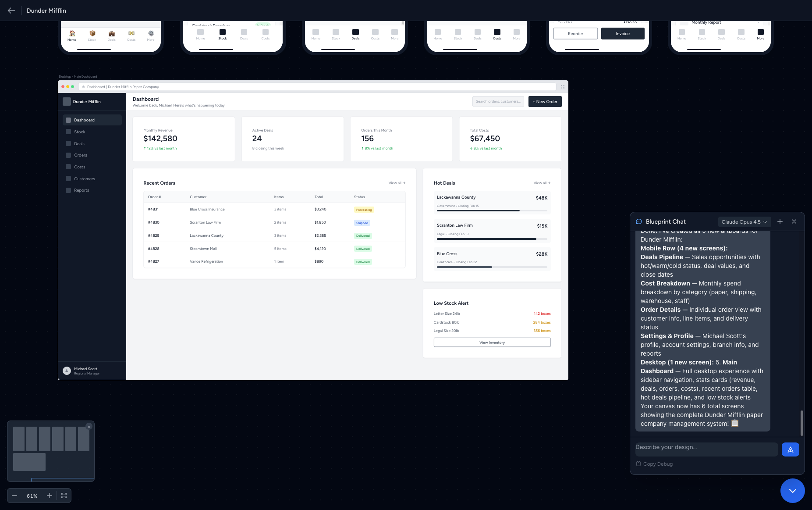Click the back arrow next to Dunder Mifflin
Image resolution: width=812 pixels, height=510 pixels.
(x=11, y=10)
